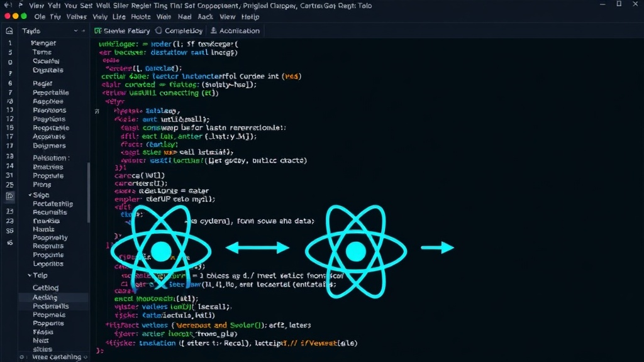The width and height of the screenshot is (644, 362).
Task: Click the first View item in title bar
Action: click(36, 5)
